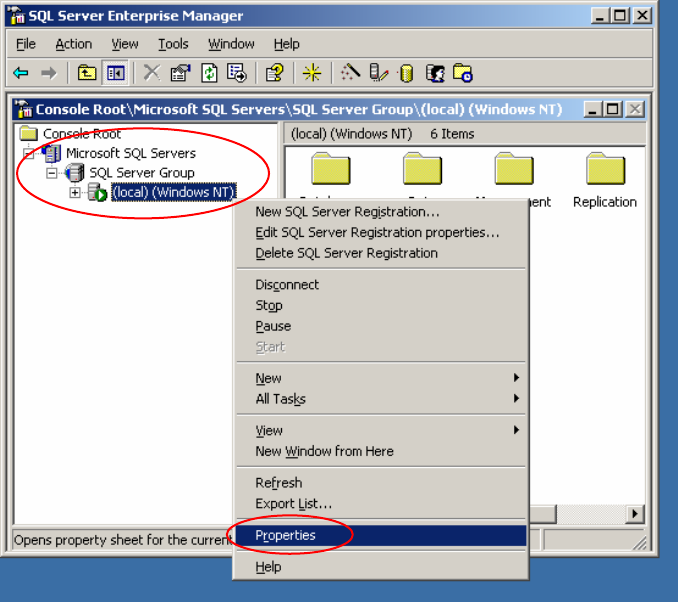
Task: Select Microsoft SQL Servers tree label
Action: coord(131,153)
